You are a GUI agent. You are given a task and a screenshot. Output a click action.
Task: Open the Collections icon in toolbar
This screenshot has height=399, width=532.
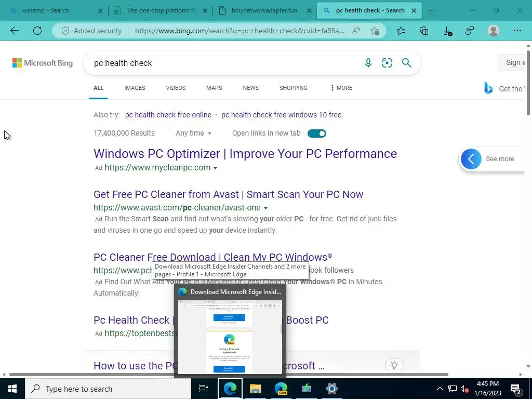(424, 31)
